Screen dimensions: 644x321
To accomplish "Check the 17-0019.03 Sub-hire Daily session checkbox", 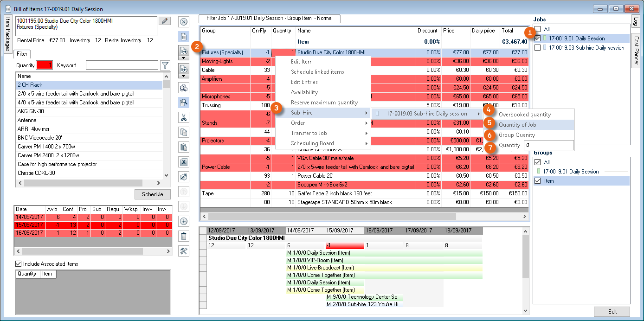I will click(538, 48).
